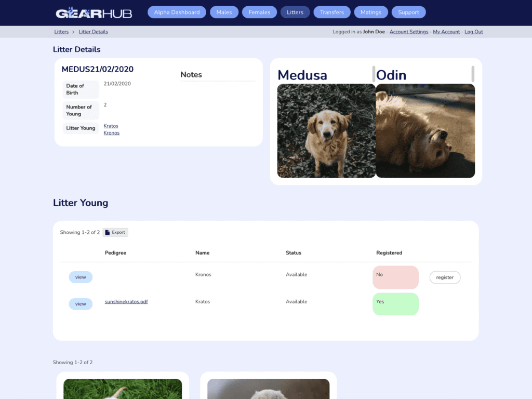This screenshot has height=399, width=532.
Task: Click the Registered column header
Action: tap(389, 253)
